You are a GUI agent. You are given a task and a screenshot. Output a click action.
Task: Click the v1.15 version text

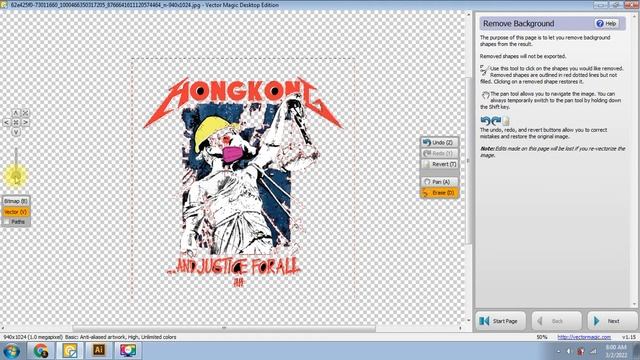tap(629, 337)
